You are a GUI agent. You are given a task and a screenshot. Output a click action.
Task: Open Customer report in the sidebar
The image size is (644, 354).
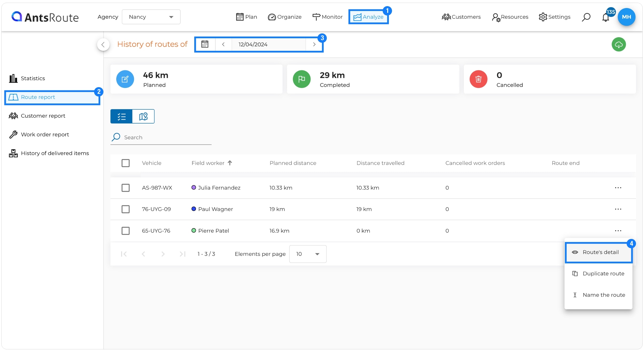tap(37, 116)
